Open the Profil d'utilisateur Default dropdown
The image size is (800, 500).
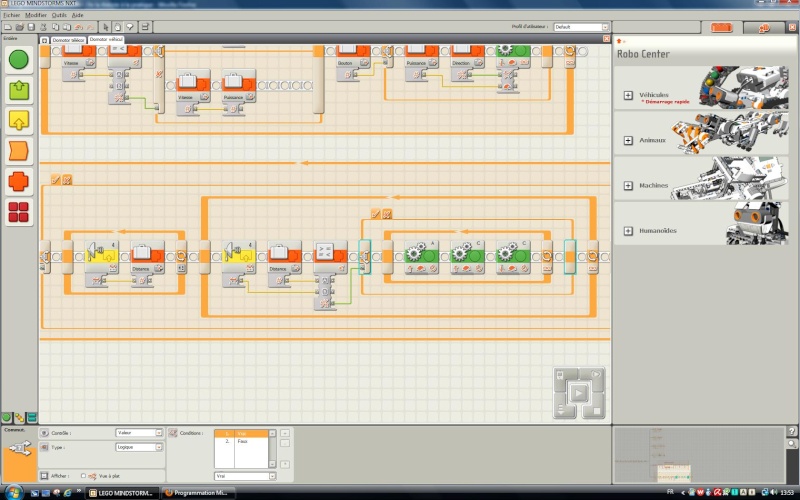coord(581,27)
